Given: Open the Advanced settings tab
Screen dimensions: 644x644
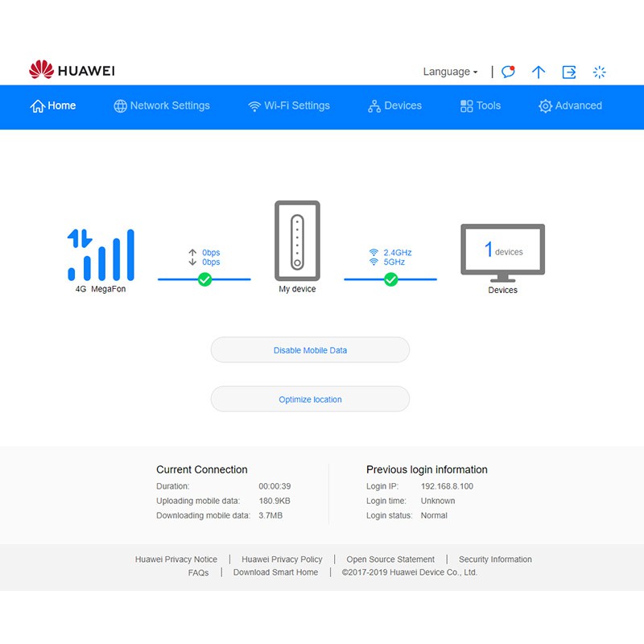Looking at the screenshot, I should pos(570,105).
